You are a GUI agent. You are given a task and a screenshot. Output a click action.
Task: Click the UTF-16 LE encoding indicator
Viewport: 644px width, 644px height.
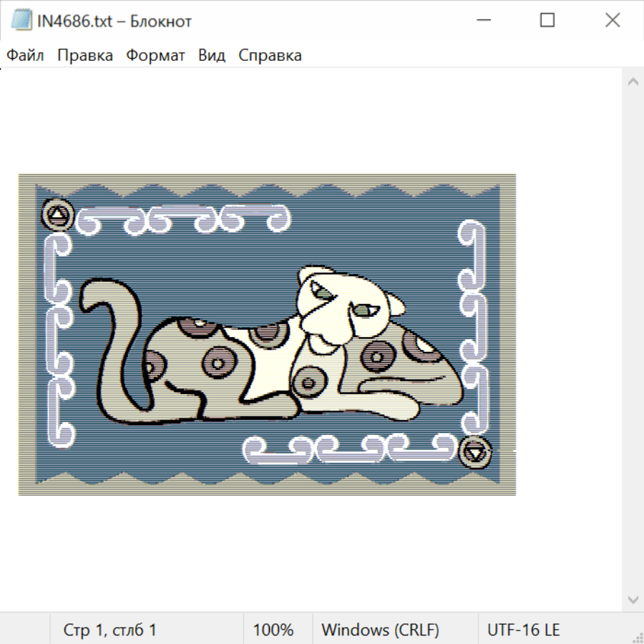tap(524, 630)
